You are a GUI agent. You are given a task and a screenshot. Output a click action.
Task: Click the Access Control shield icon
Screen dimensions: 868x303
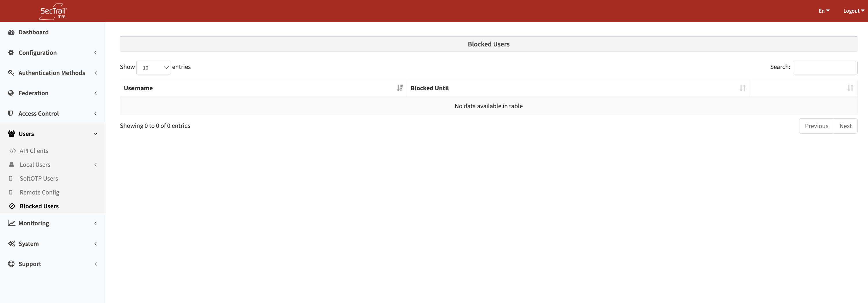coord(11,113)
